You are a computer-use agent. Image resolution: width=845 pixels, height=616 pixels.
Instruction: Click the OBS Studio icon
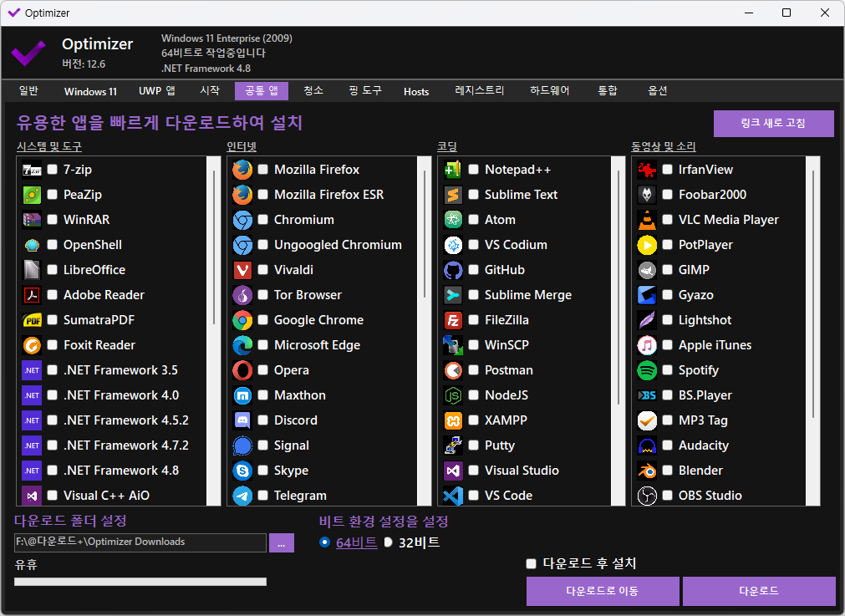[647, 496]
